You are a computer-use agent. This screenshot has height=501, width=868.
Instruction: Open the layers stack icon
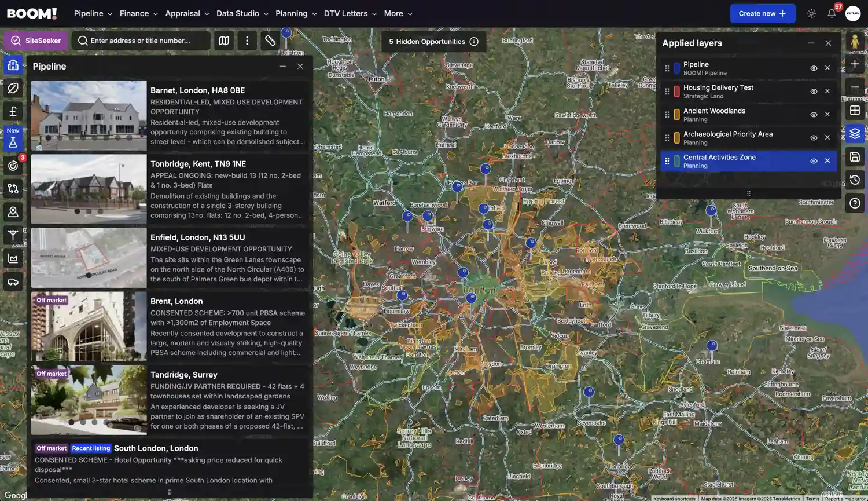coord(855,134)
